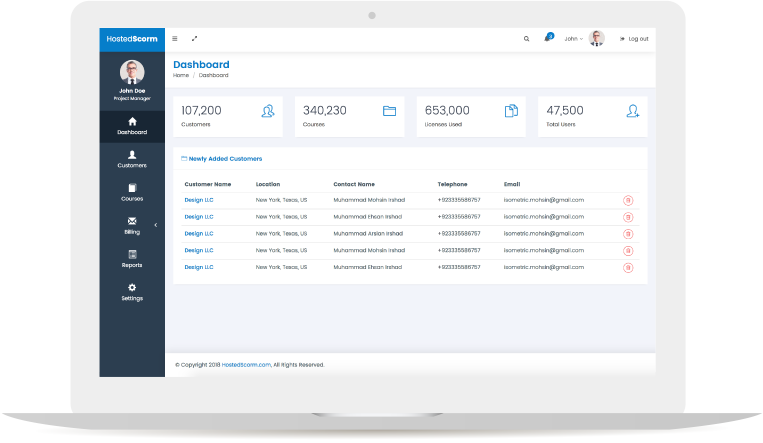Open the John user dropdown

(574, 39)
